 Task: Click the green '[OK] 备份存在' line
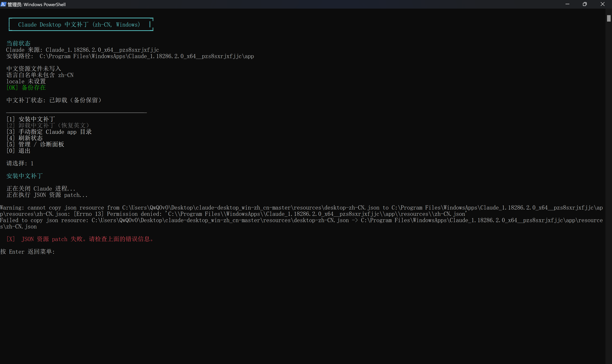click(x=26, y=88)
